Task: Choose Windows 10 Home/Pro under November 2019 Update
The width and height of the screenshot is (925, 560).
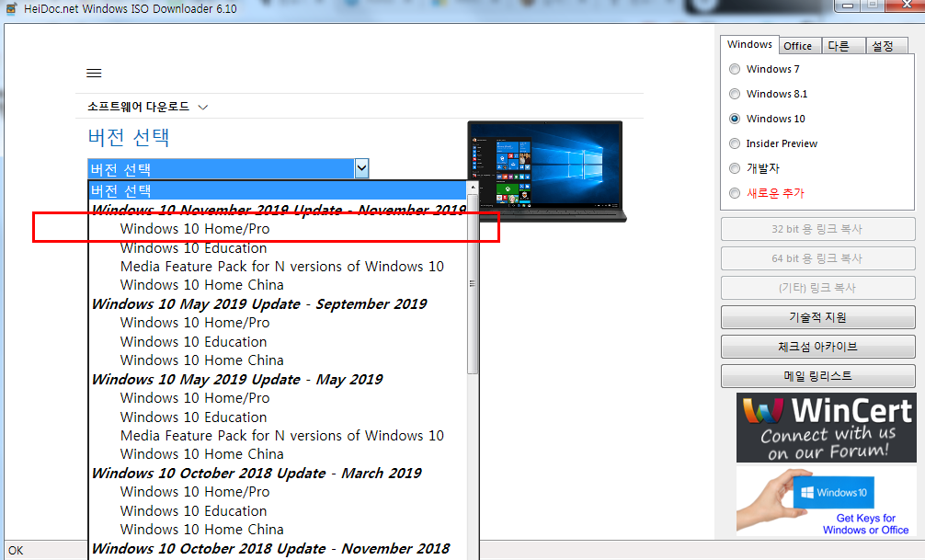Action: click(x=278, y=229)
